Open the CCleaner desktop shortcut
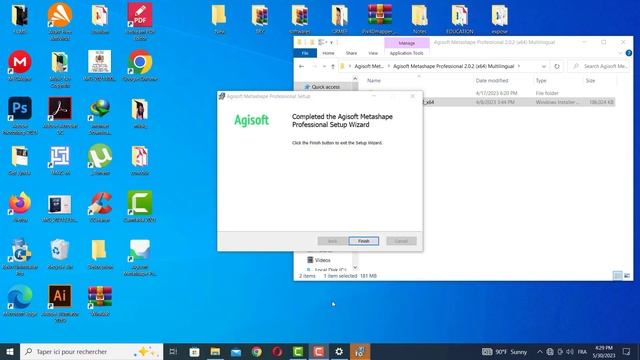Screen dimensions: 640x360 (x=100, y=207)
